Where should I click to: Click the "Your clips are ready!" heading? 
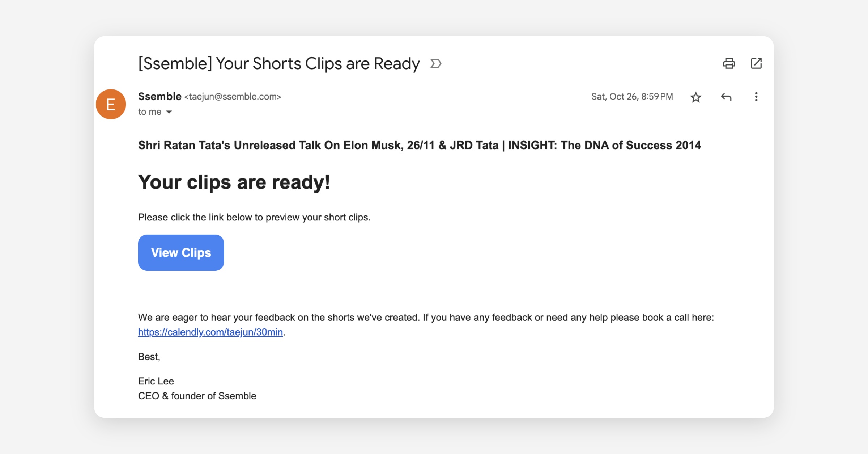click(x=234, y=182)
